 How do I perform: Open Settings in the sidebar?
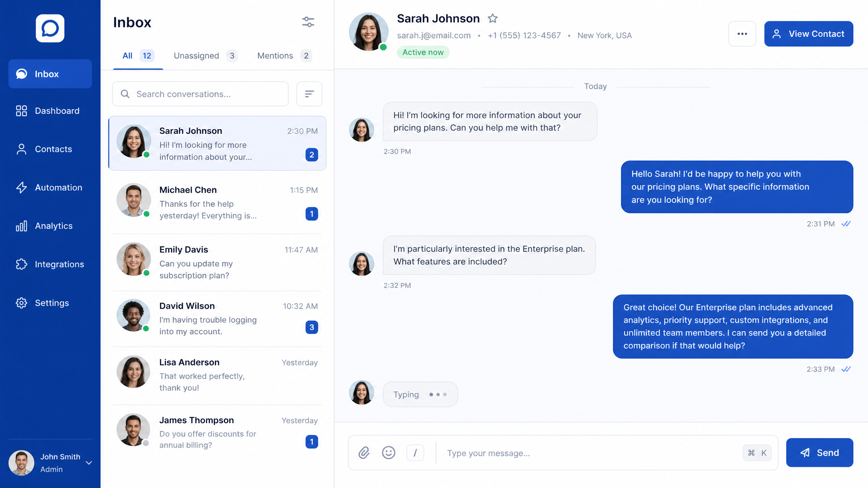pos(50,303)
